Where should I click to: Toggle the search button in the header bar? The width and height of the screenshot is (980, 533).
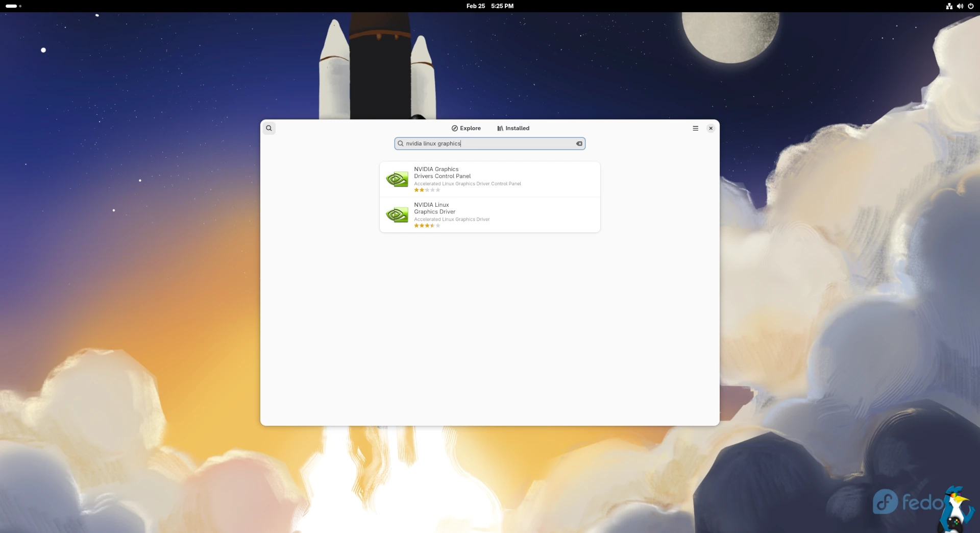point(269,128)
